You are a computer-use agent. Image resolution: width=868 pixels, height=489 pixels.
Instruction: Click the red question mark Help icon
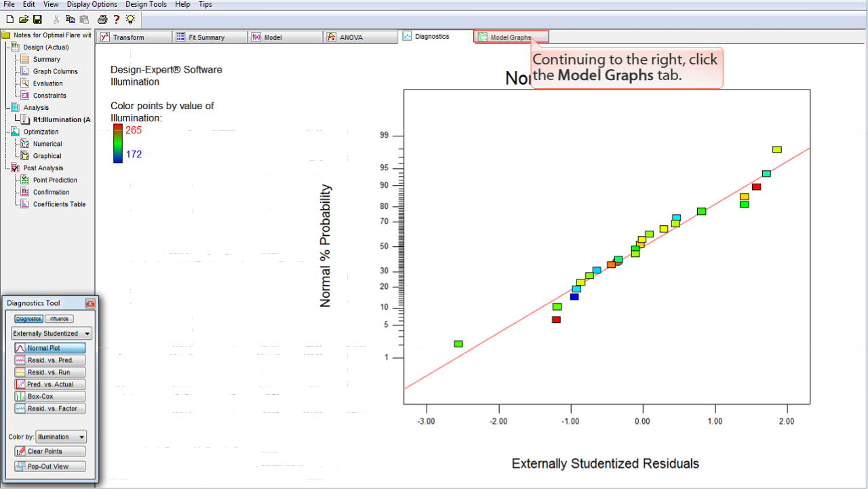coord(117,19)
